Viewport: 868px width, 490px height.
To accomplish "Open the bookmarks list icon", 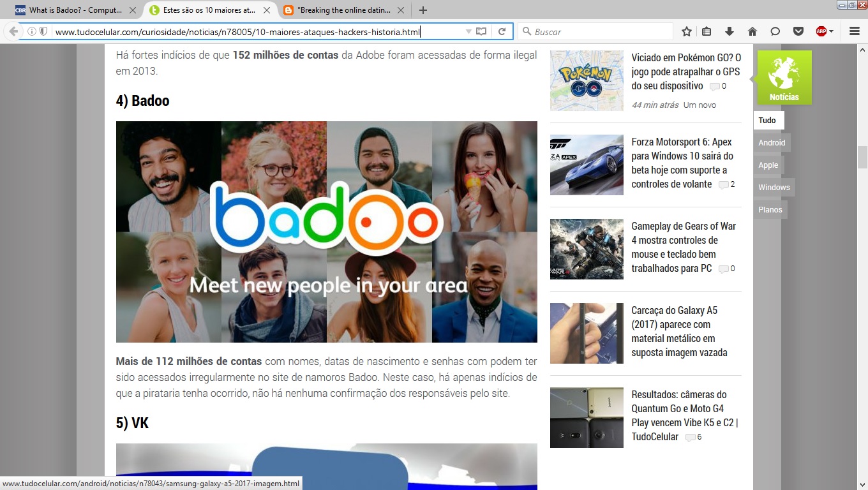I will (x=707, y=31).
